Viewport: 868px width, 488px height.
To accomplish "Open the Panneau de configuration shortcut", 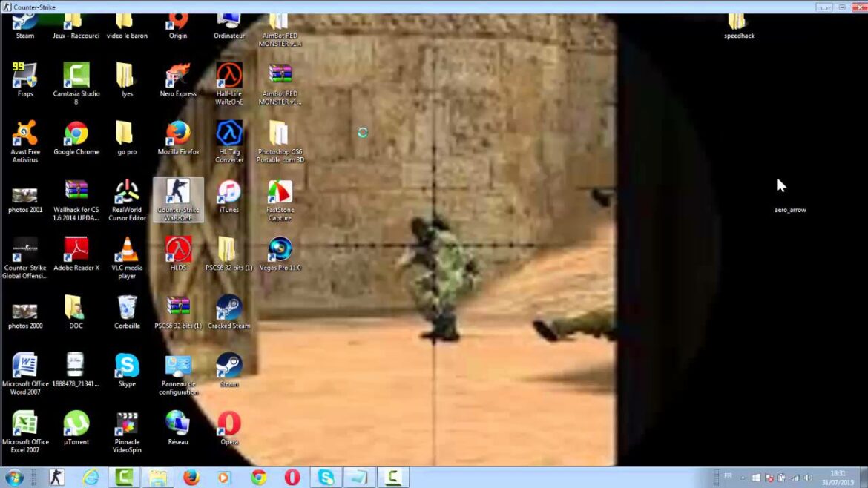I will (178, 366).
